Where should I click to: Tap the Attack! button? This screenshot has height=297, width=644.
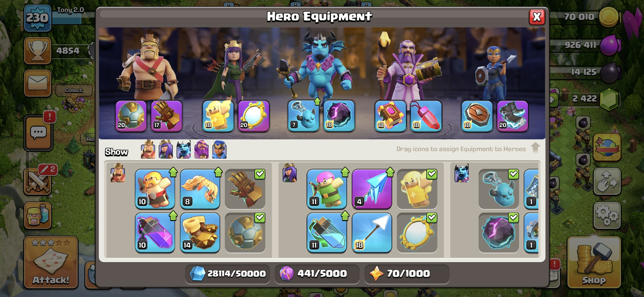click(x=51, y=262)
